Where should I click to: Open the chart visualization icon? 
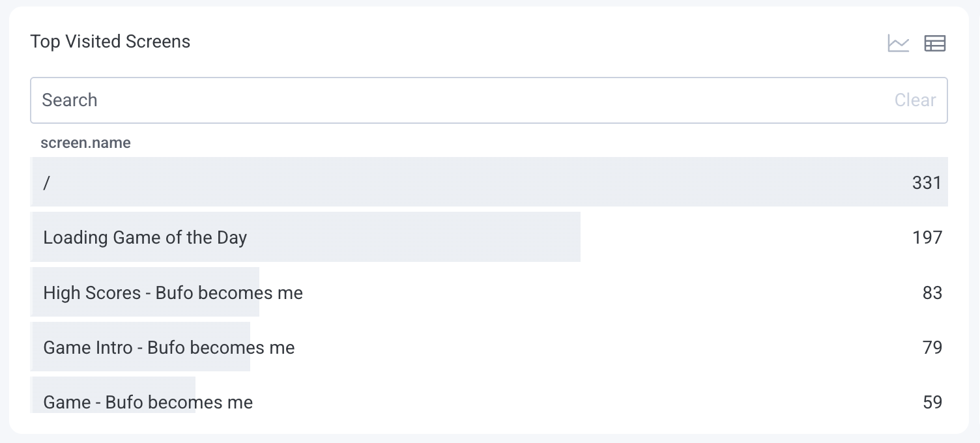[x=898, y=42]
